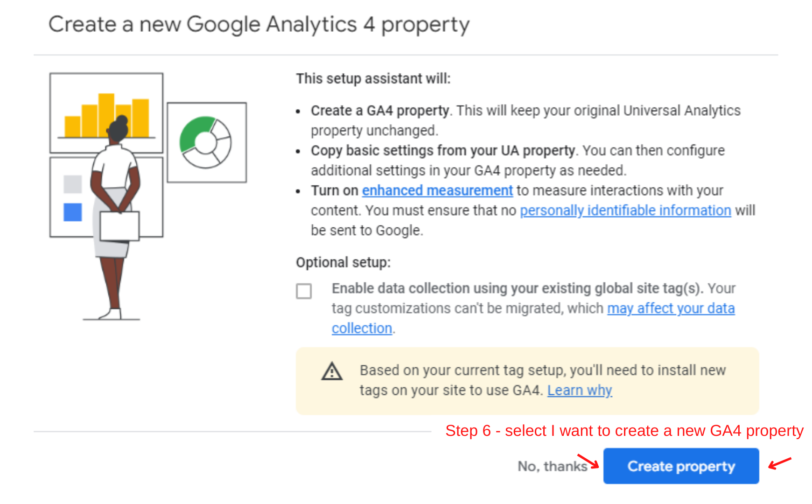Click the Learn why link
812x504 pixels.
[x=579, y=390]
